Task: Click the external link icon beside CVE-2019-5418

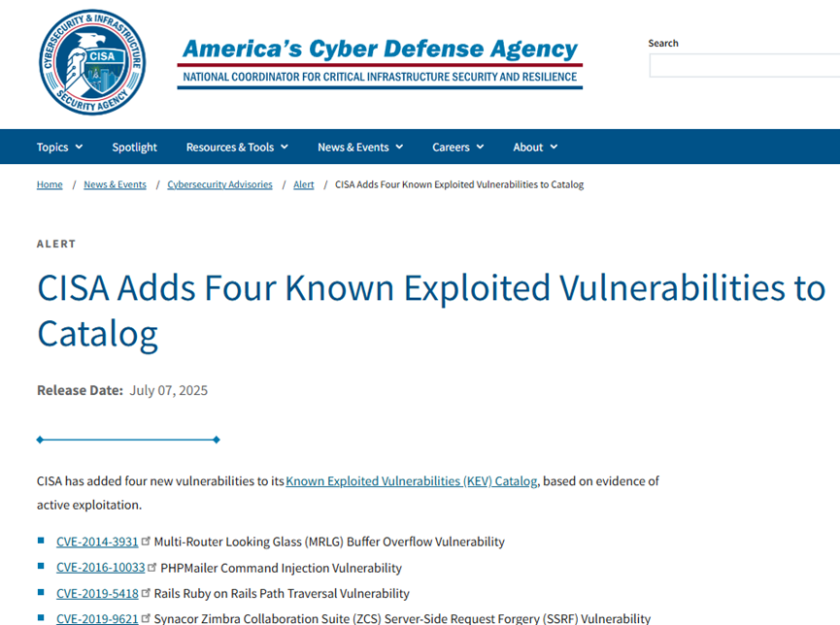Action: pos(147,592)
